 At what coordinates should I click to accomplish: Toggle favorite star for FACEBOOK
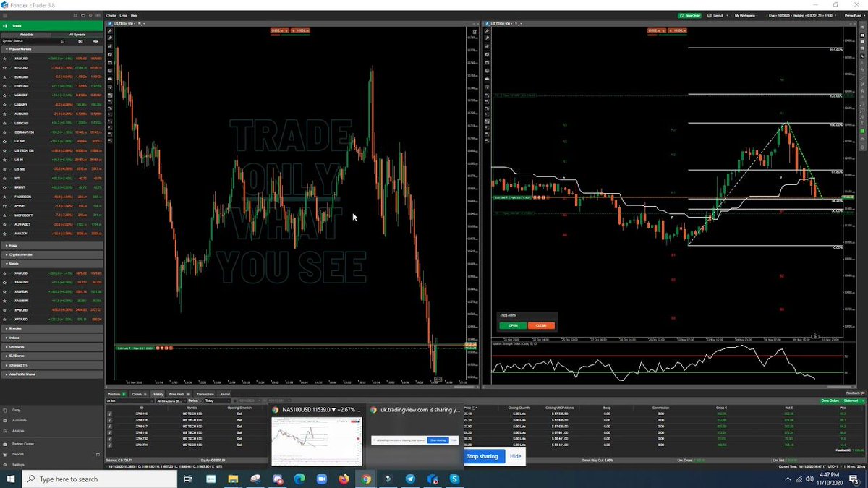[4, 196]
